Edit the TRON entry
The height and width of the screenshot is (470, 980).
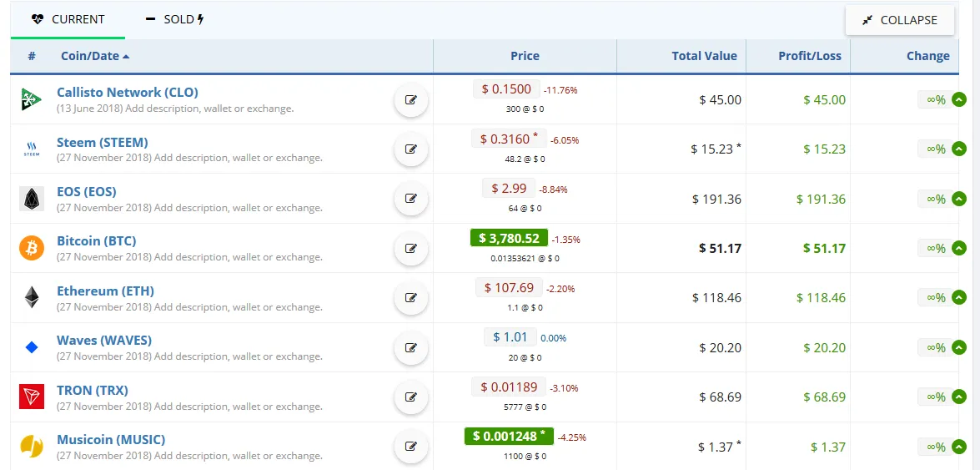point(410,397)
